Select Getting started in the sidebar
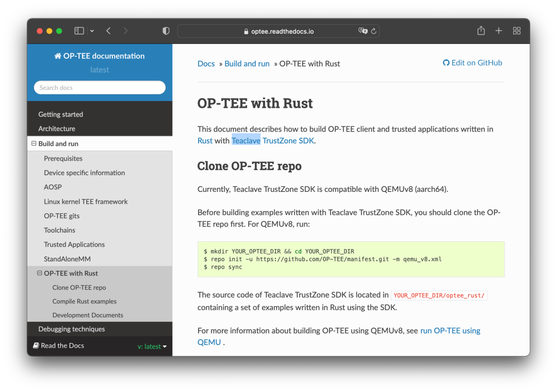557x392 pixels. click(x=60, y=115)
